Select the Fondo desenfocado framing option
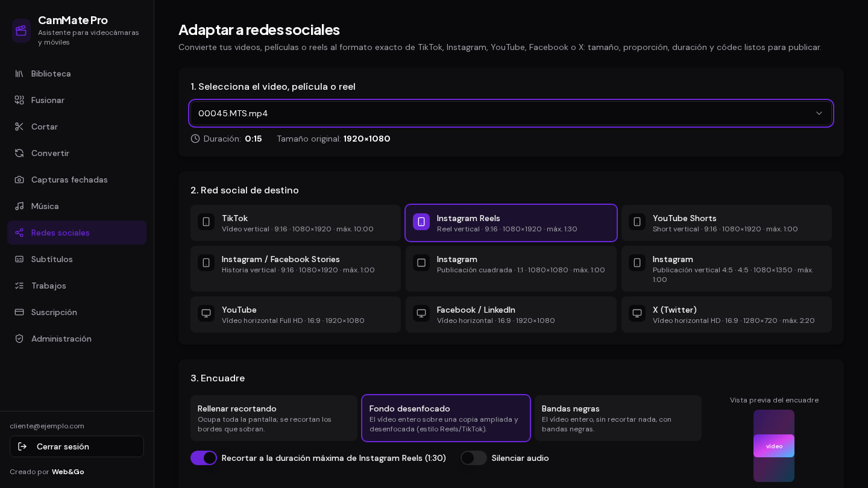 click(x=446, y=418)
